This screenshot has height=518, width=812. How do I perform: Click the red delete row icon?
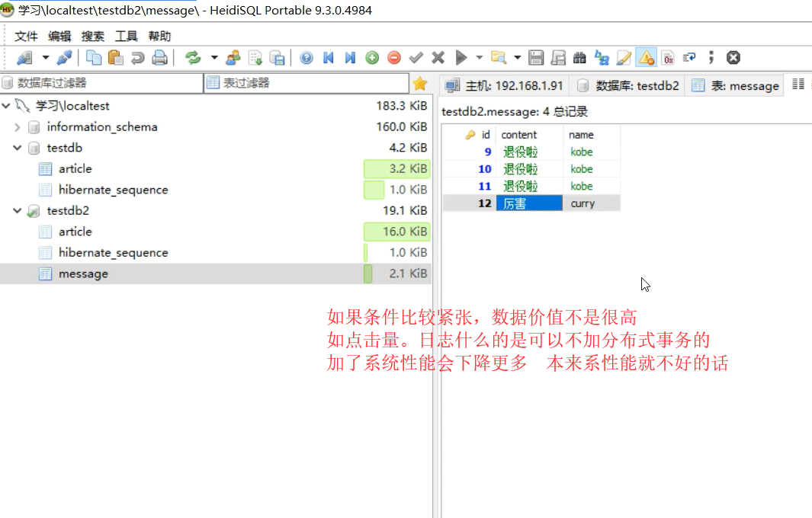(394, 57)
